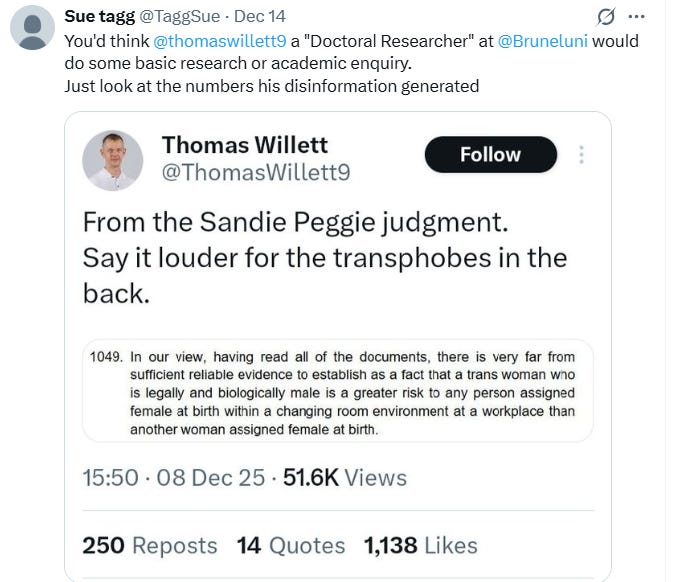
Task: Click the 15:50 · 08 Dec 25 timestamp
Action: 173,478
